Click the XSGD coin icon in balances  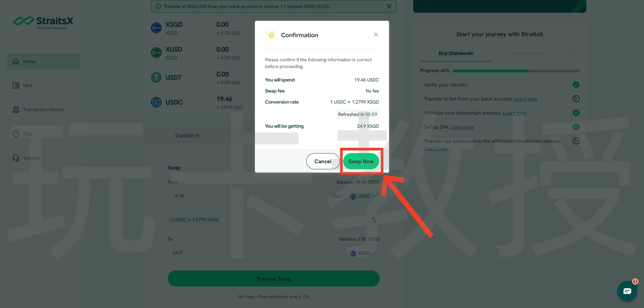point(156,28)
